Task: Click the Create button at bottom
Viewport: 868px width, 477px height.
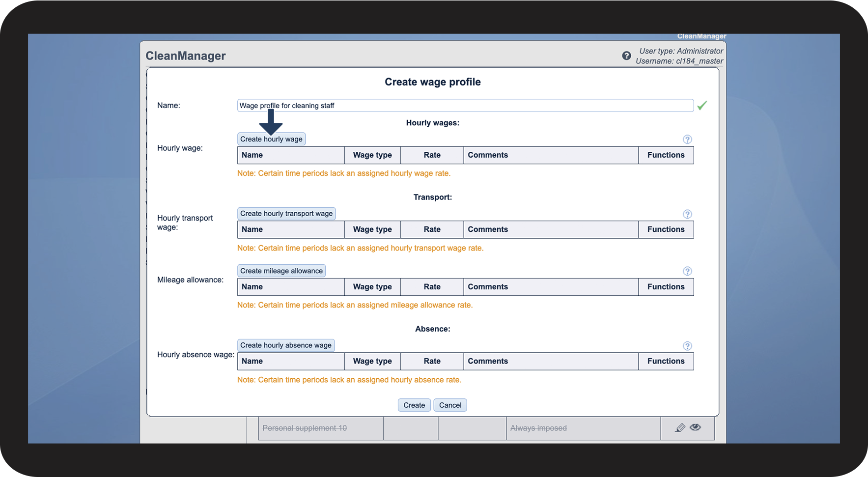Action: point(414,405)
